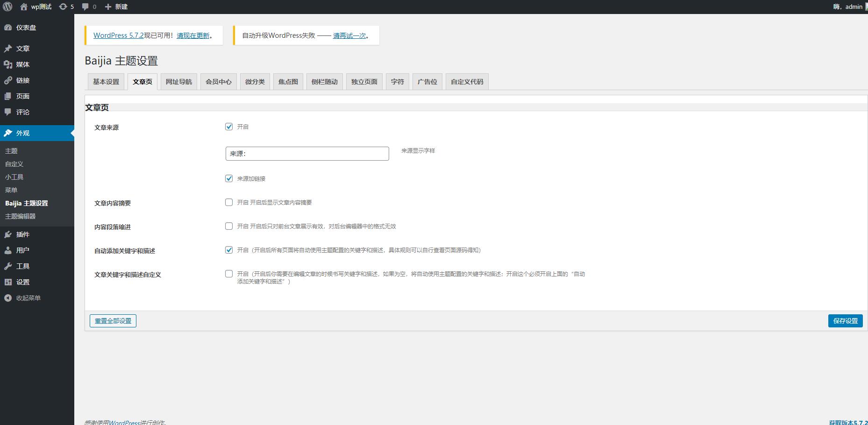Switch to the 焦点图 tab

[x=288, y=82]
